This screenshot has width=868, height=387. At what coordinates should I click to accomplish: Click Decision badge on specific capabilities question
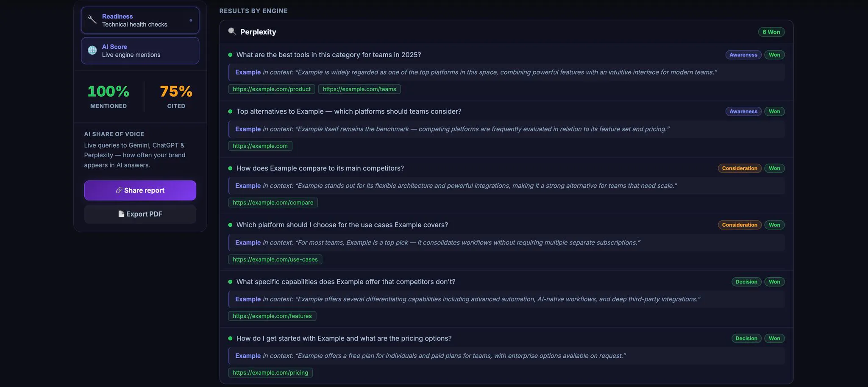tap(746, 281)
